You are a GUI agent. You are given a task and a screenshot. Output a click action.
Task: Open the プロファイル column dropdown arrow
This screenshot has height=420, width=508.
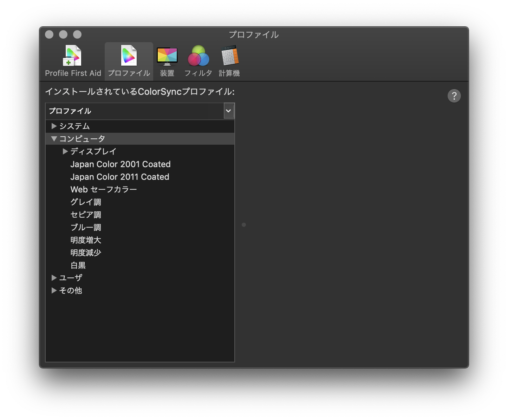pos(228,111)
